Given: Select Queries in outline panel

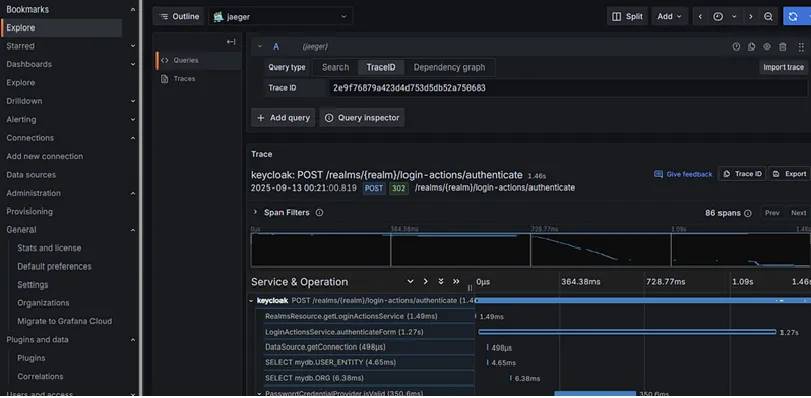Looking at the screenshot, I should pyautogui.click(x=199, y=61).
